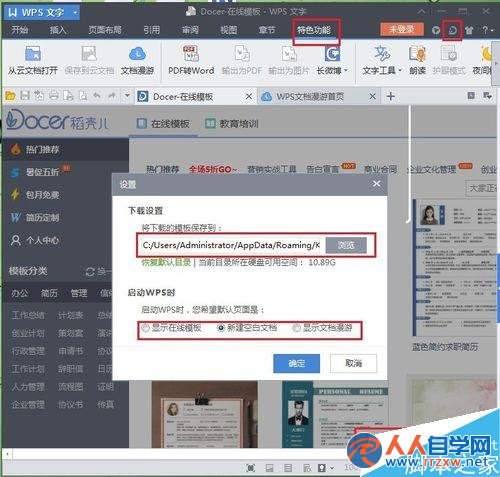Confirm settings with 确定 button

tap(296, 363)
